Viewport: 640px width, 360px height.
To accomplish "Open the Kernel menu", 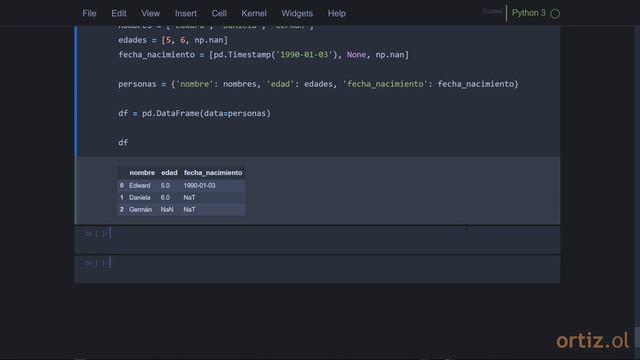I will [x=253, y=13].
